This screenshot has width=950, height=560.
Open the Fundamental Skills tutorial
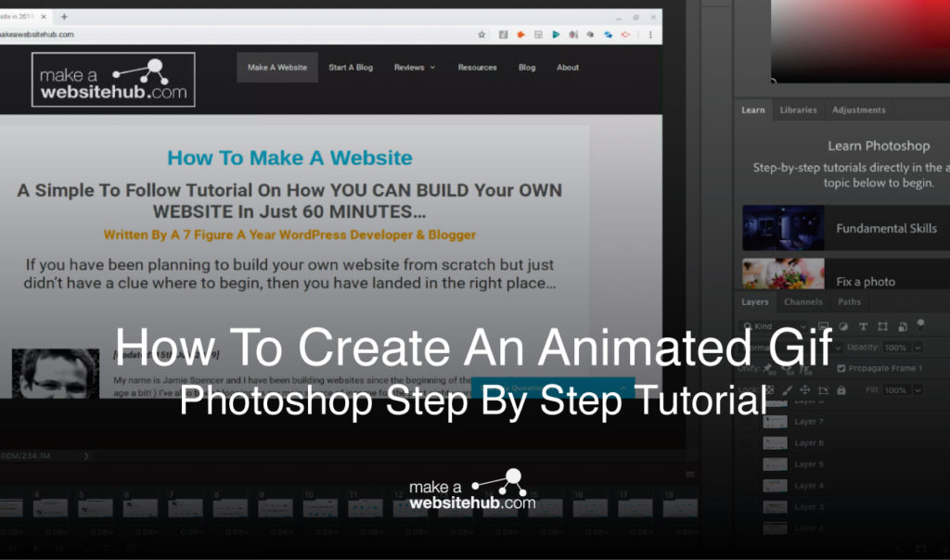tap(888, 228)
